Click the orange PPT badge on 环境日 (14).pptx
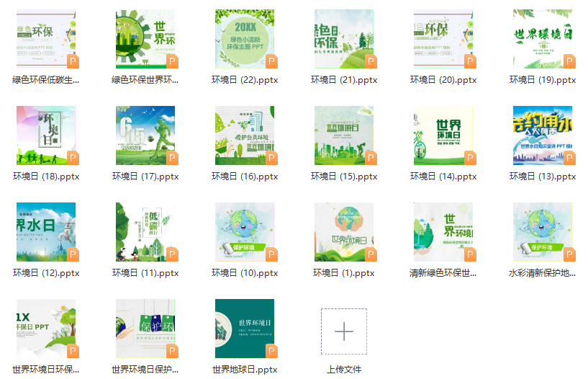The image size is (588, 379). (x=470, y=158)
